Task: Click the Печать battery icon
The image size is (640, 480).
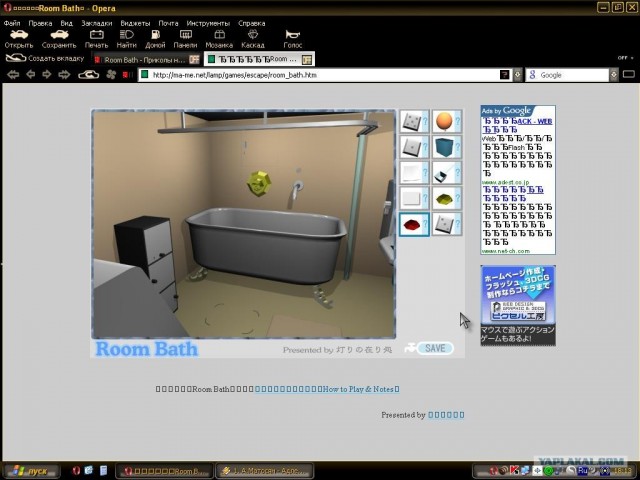Action: (x=97, y=35)
